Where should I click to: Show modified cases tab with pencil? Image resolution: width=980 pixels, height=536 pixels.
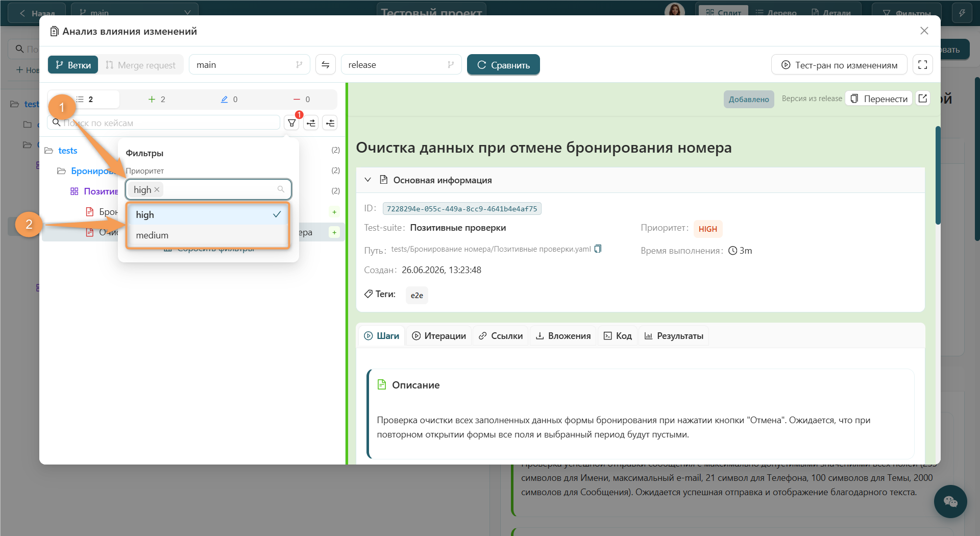point(229,99)
